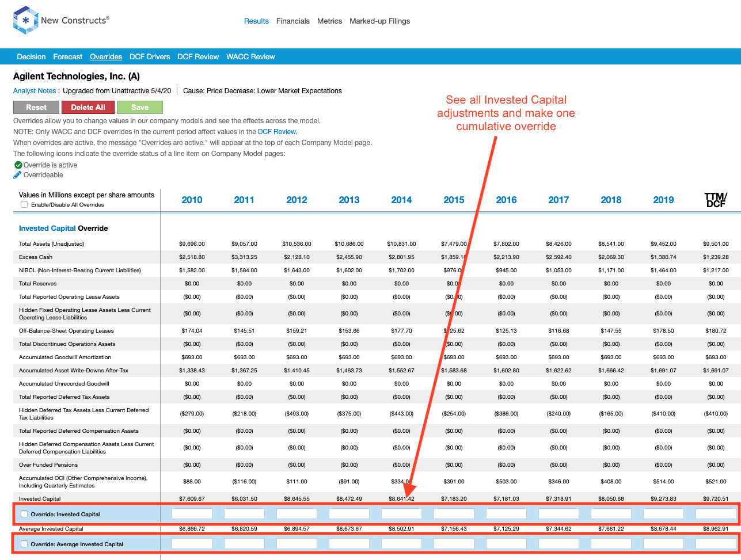Screen dimensions: 741x560
Task: Click Invested Capital override field for 2015
Action: [x=454, y=513]
